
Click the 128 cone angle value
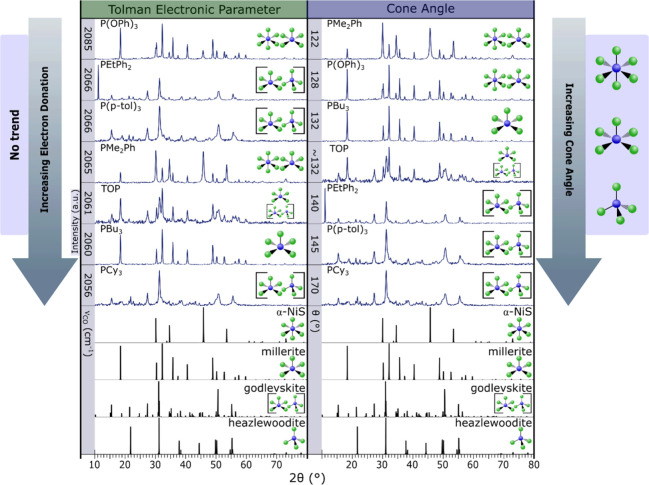pyautogui.click(x=315, y=80)
